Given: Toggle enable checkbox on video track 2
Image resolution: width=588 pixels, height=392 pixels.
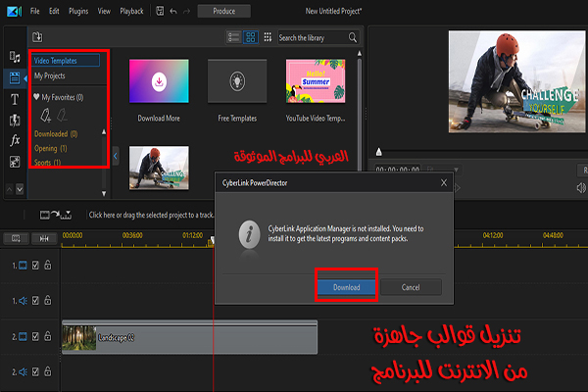Looking at the screenshot, I should click(35, 336).
